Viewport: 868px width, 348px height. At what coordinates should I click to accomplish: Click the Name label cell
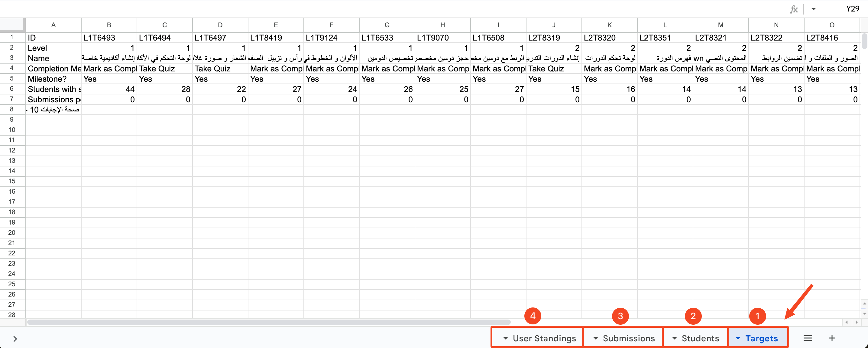(x=53, y=58)
